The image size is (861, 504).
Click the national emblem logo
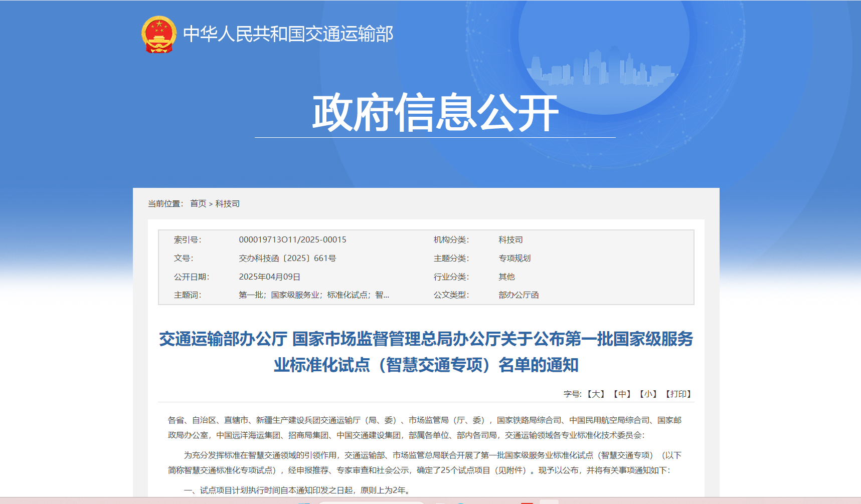[159, 34]
